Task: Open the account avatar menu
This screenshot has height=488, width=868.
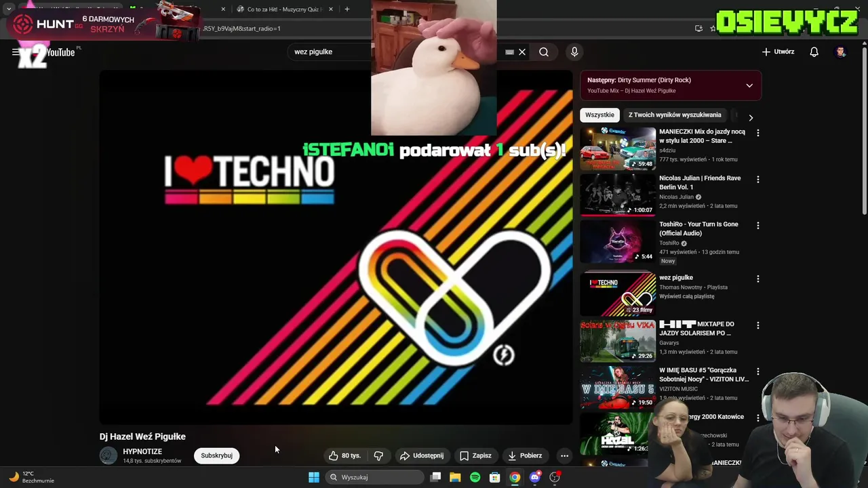Action: (841, 52)
